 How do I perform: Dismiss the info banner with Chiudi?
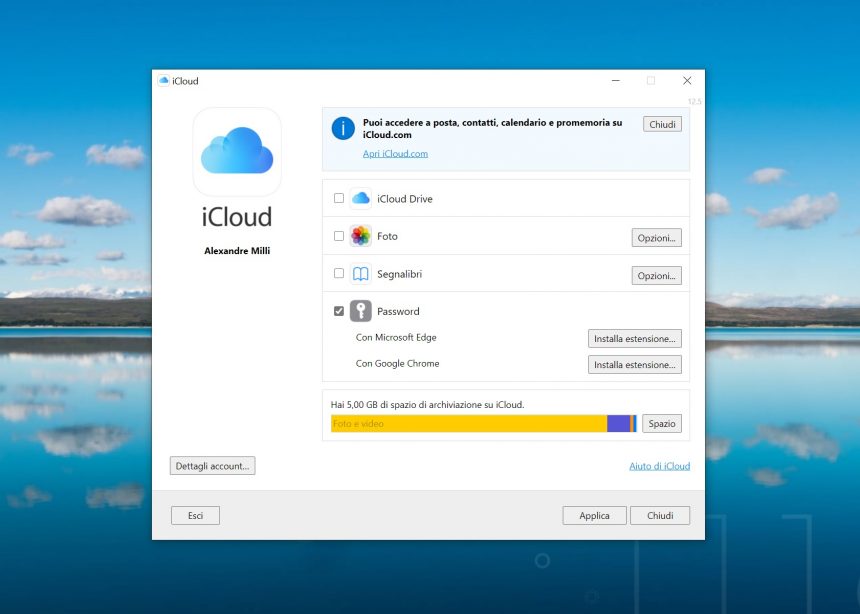[x=662, y=124]
